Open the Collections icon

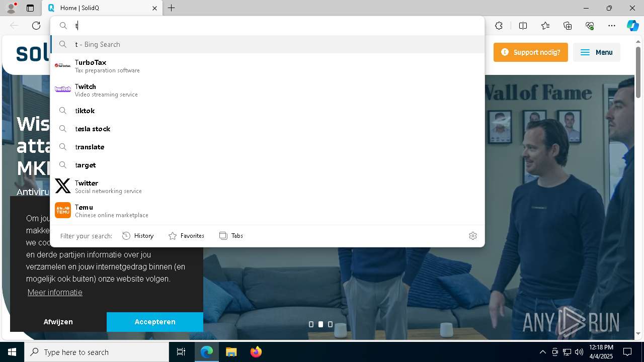568,26
